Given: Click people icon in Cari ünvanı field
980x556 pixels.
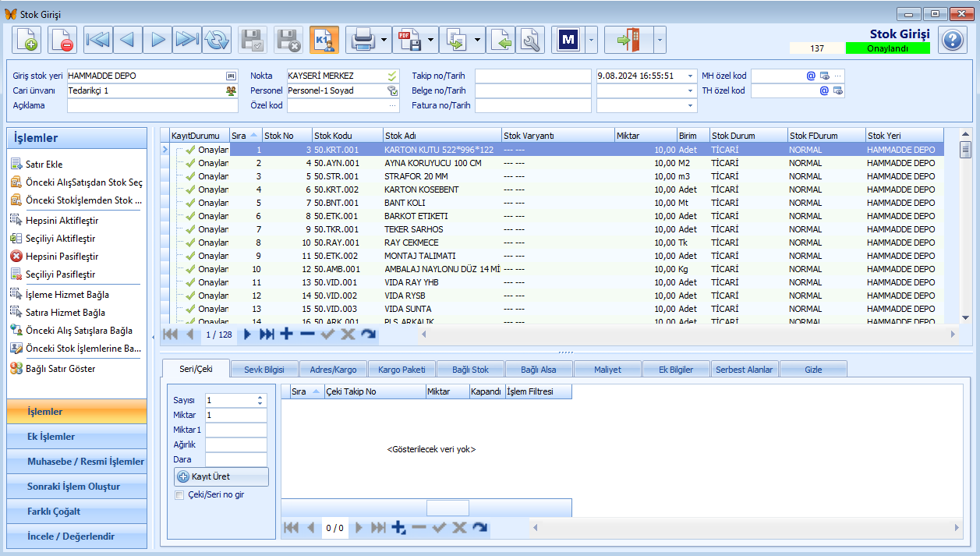Looking at the screenshot, I should click(231, 90).
